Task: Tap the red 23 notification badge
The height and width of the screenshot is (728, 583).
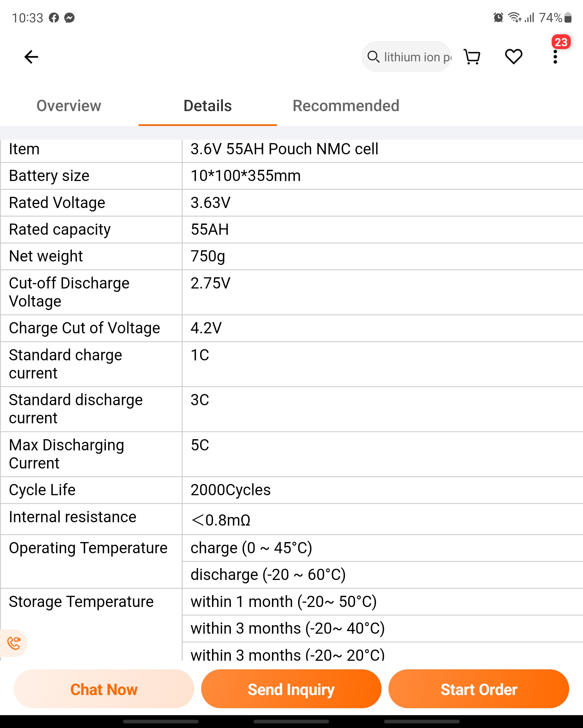Action: [561, 42]
